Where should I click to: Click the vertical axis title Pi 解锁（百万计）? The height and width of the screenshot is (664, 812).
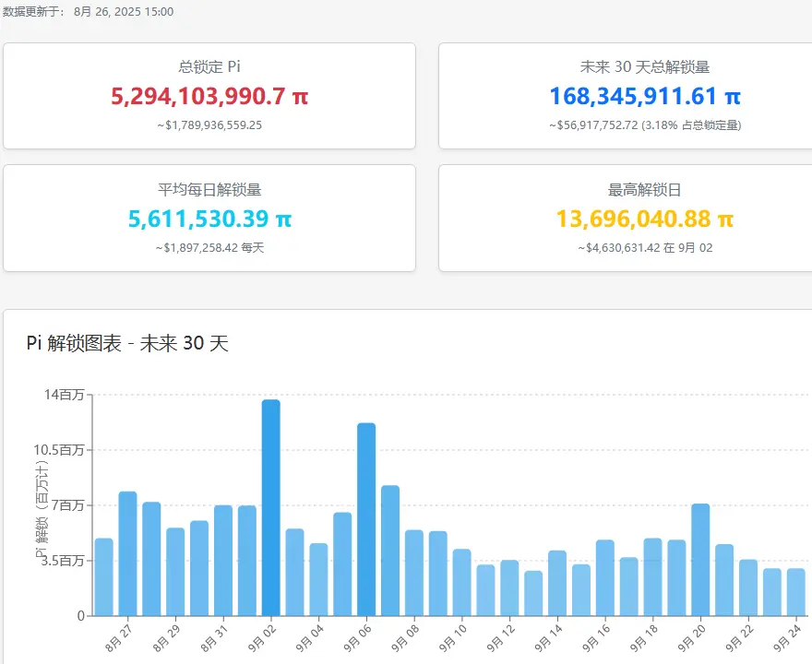click(42, 509)
